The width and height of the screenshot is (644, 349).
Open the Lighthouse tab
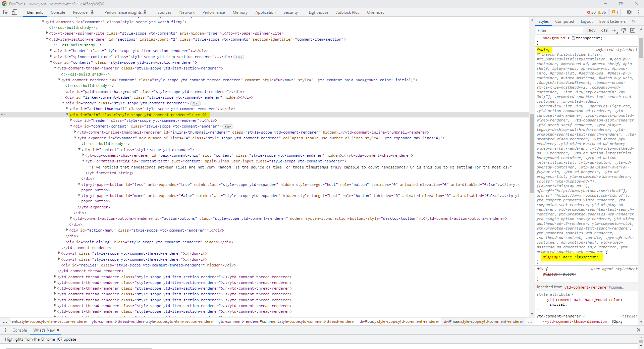318,12
